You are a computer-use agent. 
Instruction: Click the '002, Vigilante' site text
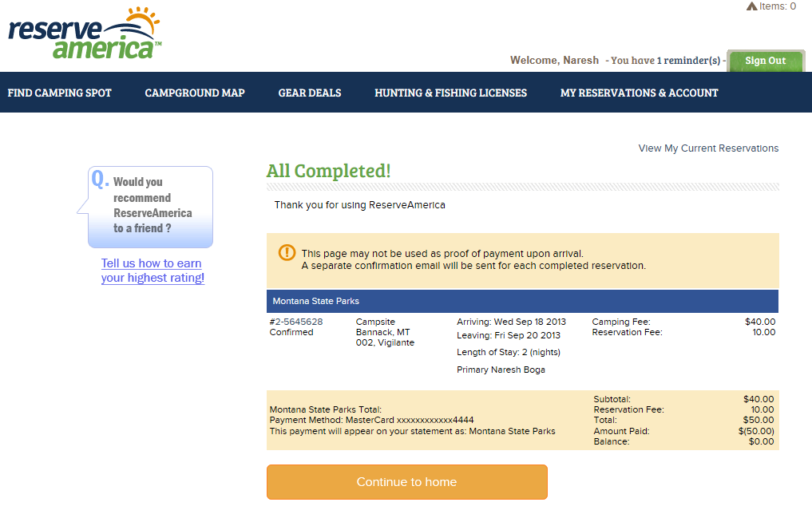385,342
